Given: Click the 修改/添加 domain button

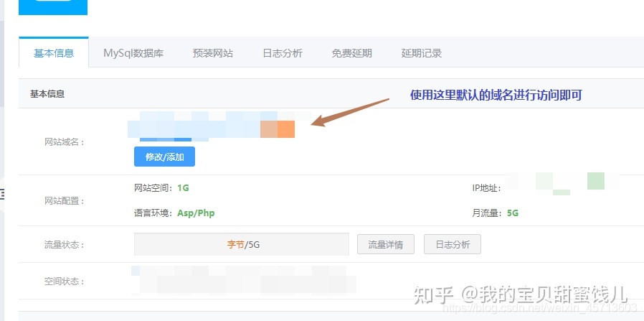Looking at the screenshot, I should point(165,157).
